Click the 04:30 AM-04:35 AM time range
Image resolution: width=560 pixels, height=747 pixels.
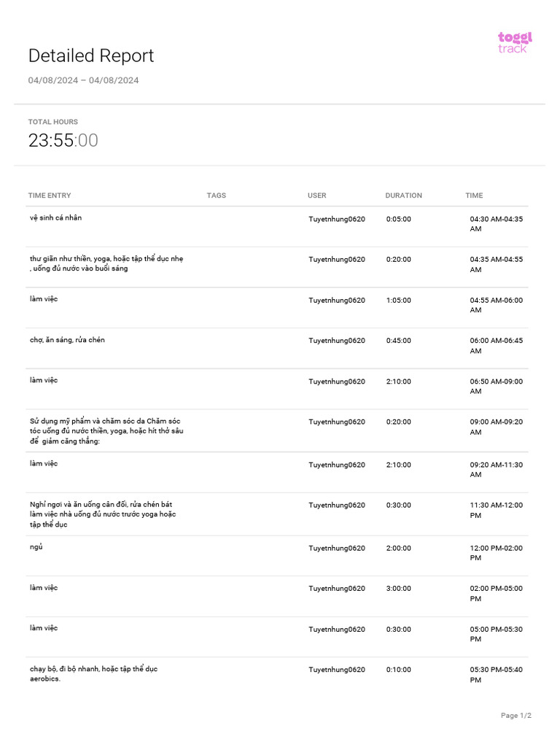496,223
